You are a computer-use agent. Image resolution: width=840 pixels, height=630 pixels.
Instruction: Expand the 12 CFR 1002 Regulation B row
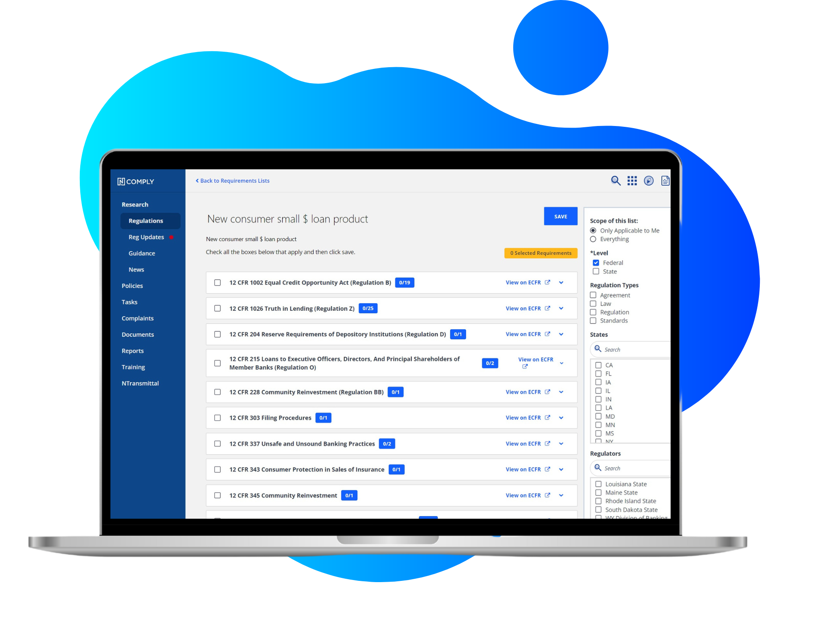tap(563, 283)
